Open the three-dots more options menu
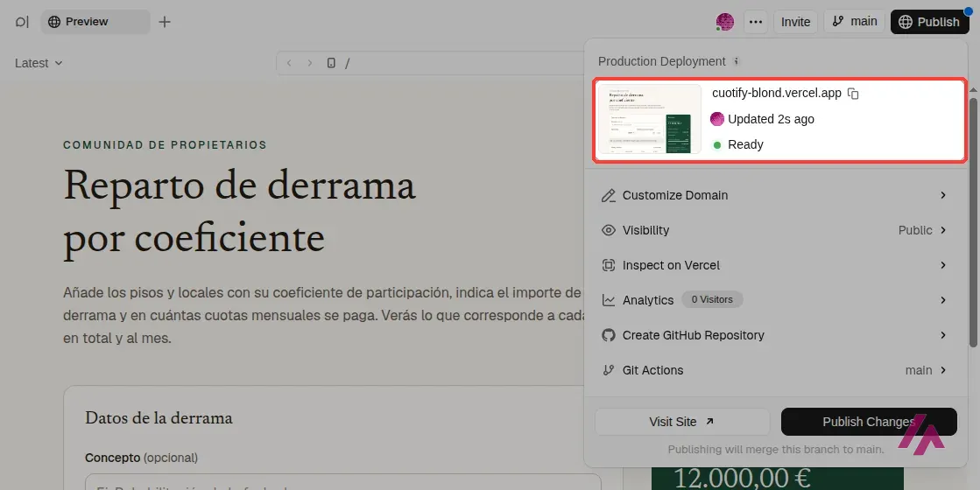 (x=756, y=22)
